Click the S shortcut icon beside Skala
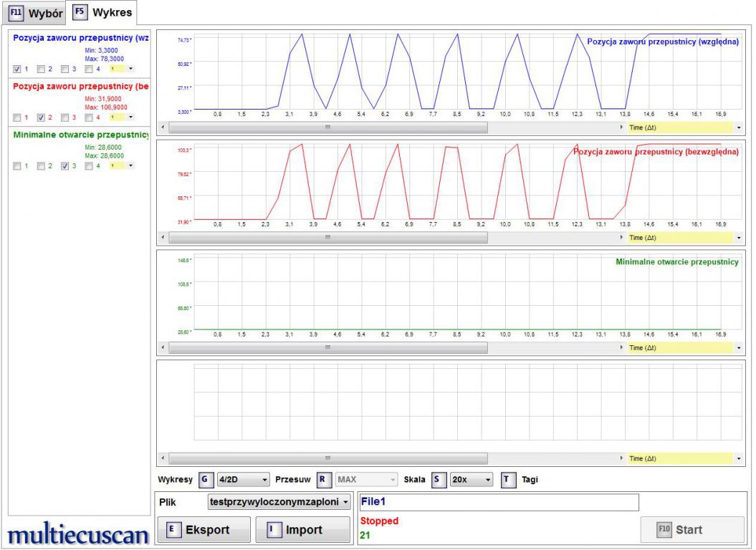This screenshot has width=756, height=550. pos(437,480)
